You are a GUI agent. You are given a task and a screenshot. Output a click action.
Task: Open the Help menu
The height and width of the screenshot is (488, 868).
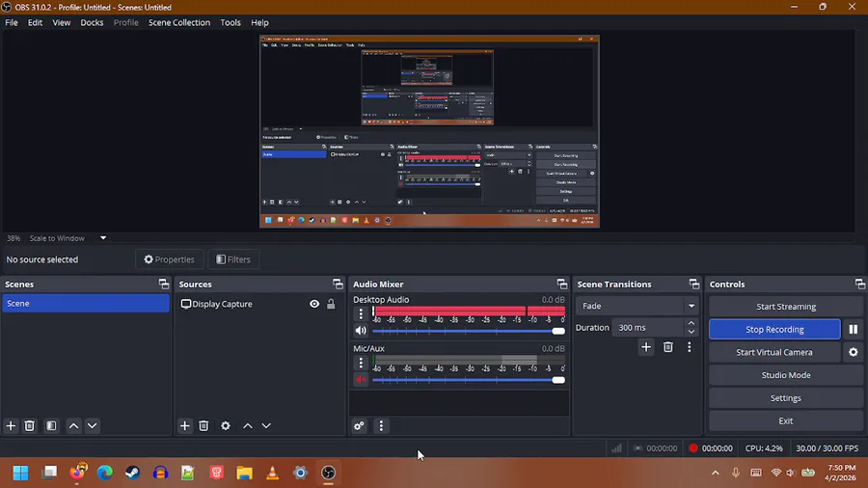tap(259, 23)
